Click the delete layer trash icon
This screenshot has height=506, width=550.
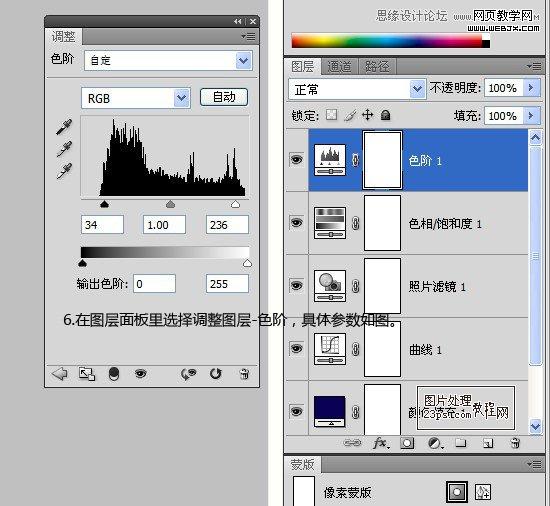click(x=515, y=444)
